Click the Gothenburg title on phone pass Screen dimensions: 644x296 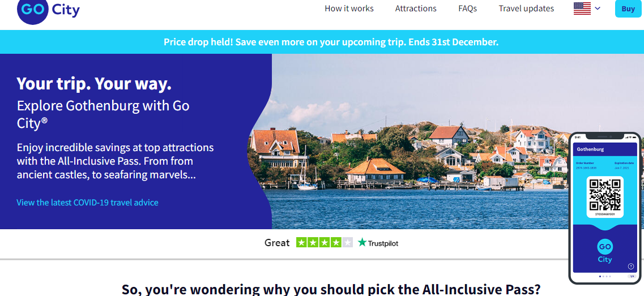click(590, 149)
